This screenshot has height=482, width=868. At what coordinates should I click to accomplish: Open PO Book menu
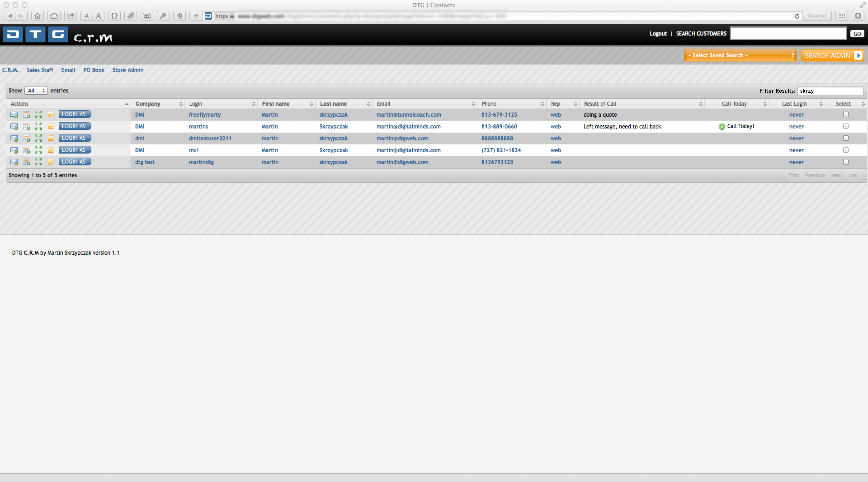(94, 70)
